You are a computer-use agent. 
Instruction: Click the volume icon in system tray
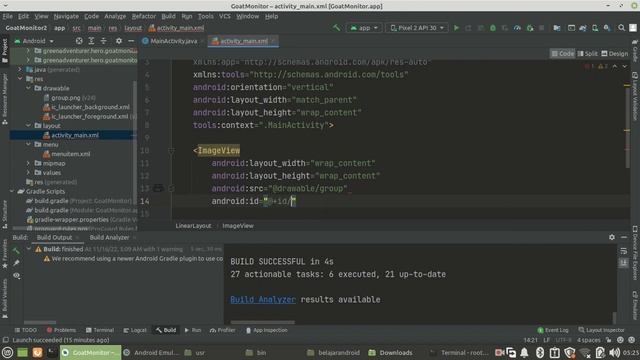click(614, 352)
